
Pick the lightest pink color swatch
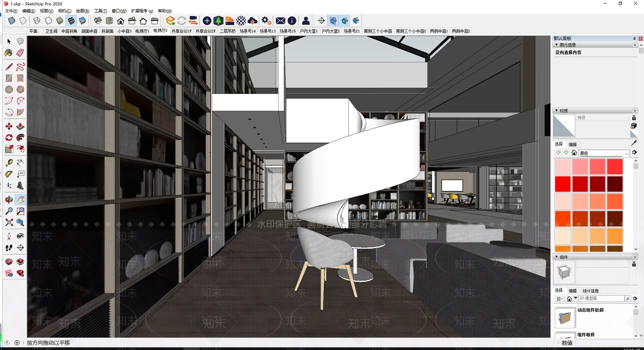click(x=563, y=167)
